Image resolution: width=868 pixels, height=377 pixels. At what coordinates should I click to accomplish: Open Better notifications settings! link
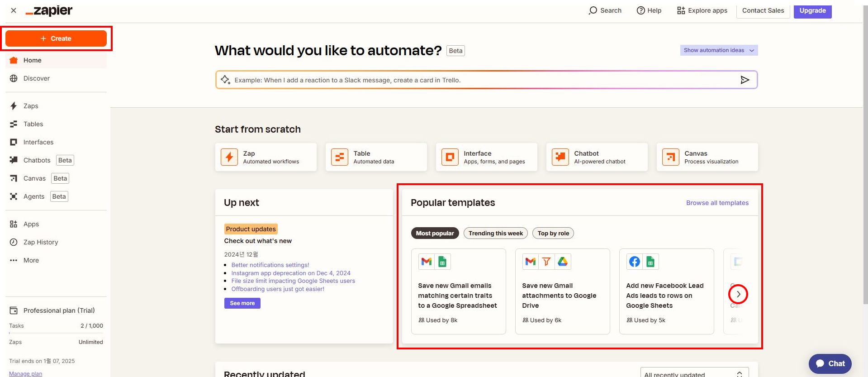coord(270,265)
